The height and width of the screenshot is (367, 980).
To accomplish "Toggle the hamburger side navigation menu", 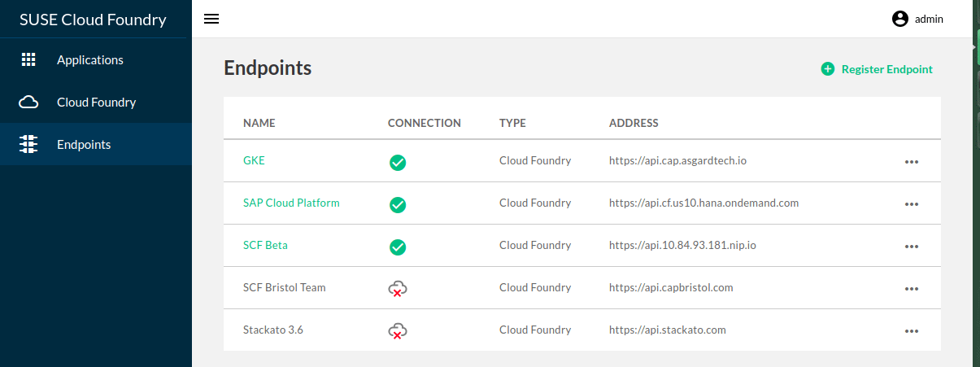I will tap(211, 19).
